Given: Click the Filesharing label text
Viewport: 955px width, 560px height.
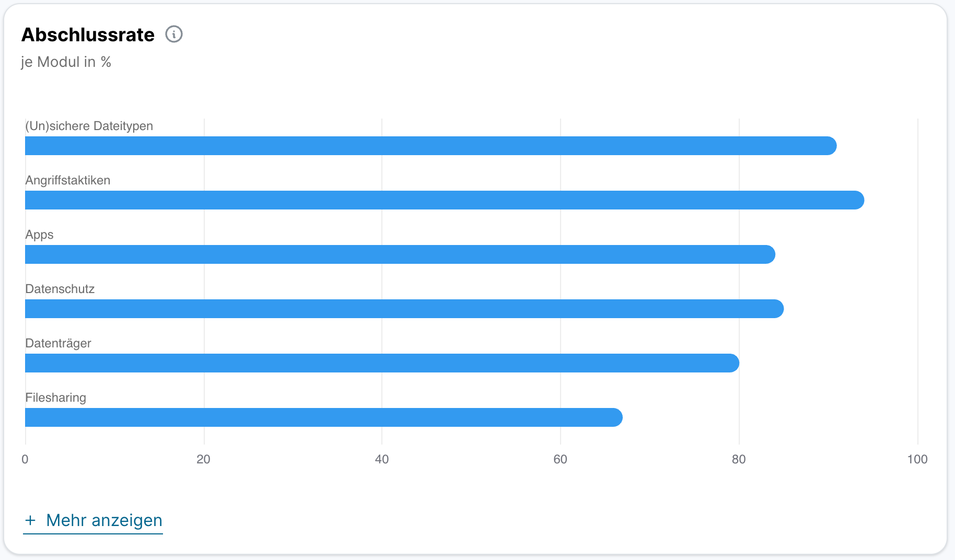Looking at the screenshot, I should [55, 398].
